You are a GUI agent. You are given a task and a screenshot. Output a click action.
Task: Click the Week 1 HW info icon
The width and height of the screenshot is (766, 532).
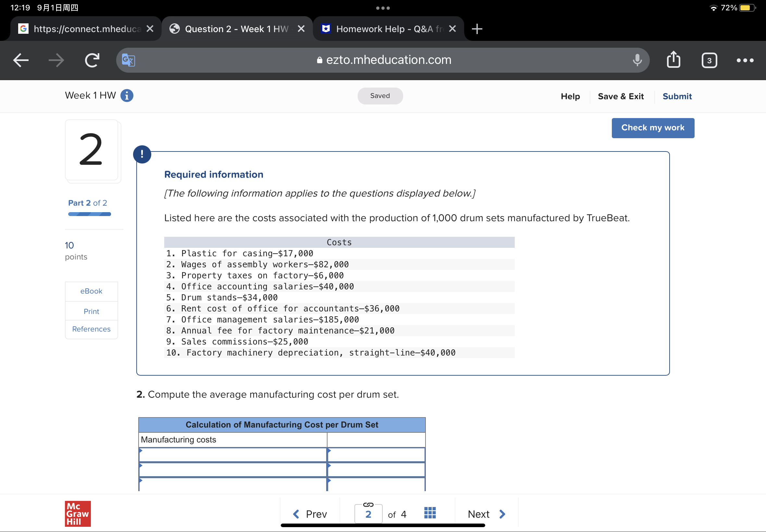127,96
